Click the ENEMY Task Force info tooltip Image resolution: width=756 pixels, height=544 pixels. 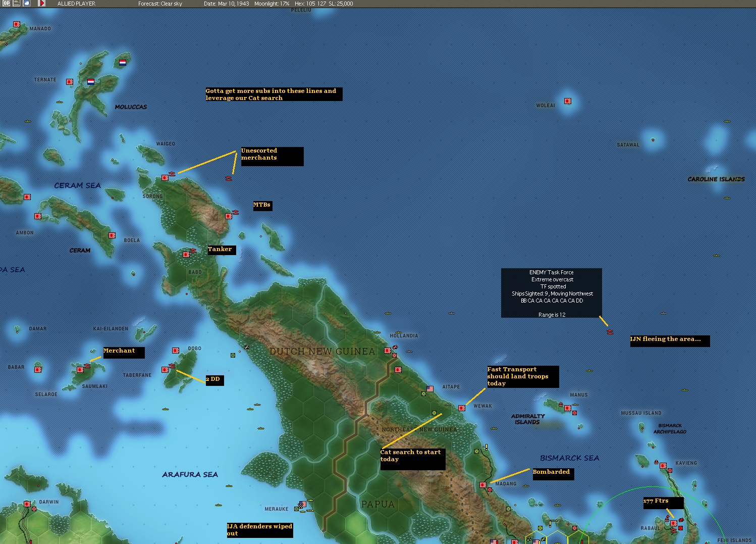tap(552, 293)
